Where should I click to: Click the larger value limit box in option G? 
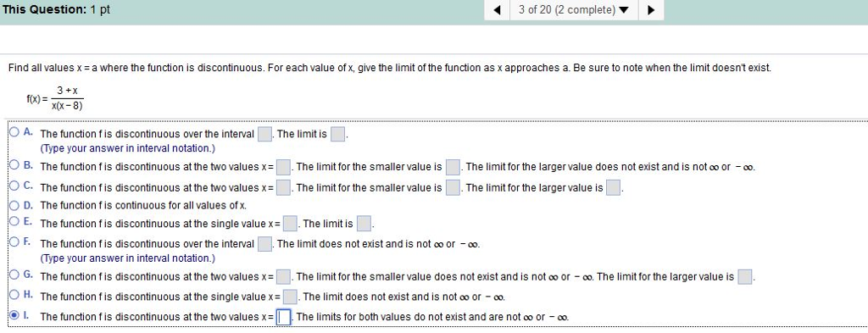point(745,276)
